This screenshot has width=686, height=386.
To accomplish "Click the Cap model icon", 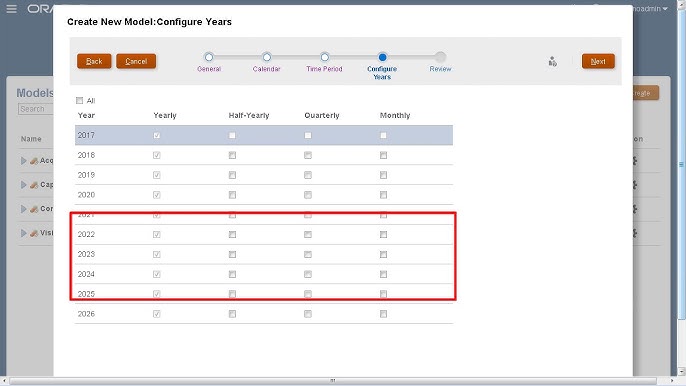I will click(x=34, y=185).
